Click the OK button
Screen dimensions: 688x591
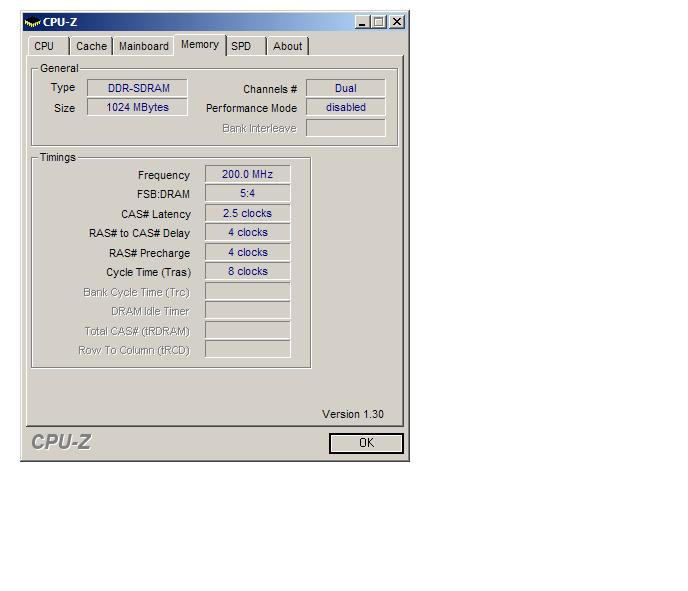(x=366, y=443)
